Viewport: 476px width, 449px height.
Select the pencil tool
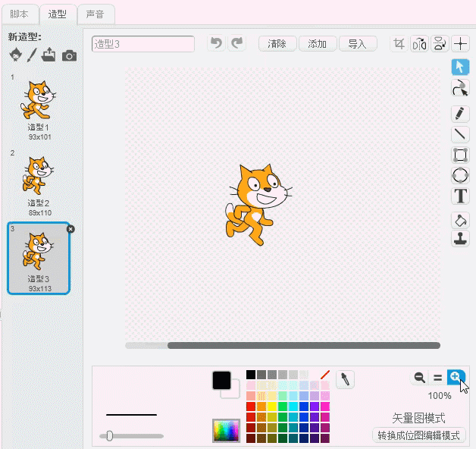(460, 114)
